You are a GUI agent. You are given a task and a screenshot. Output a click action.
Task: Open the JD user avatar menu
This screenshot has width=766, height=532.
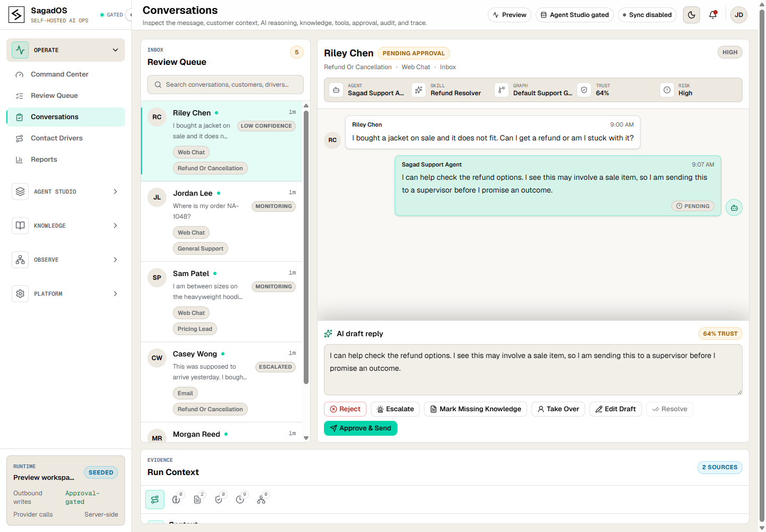[739, 15]
